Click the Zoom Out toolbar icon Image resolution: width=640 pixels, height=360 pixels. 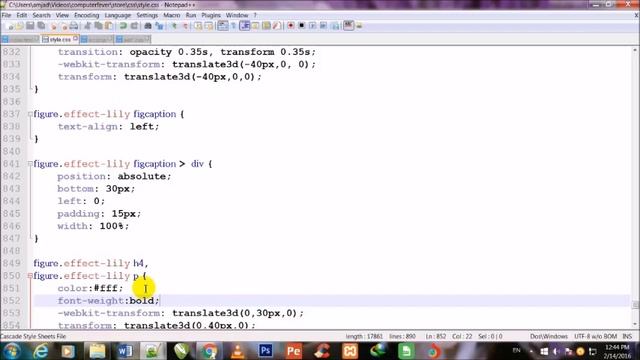tap(185, 26)
